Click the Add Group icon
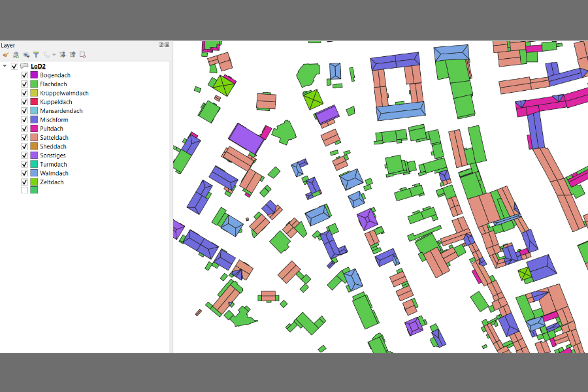Screen dimensions: 588x392 [x=16, y=55]
